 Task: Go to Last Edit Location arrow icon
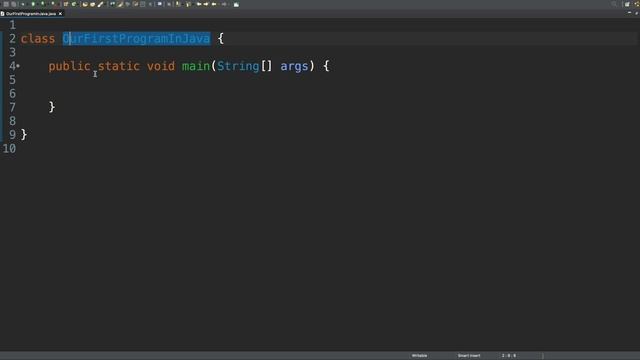[199, 4]
